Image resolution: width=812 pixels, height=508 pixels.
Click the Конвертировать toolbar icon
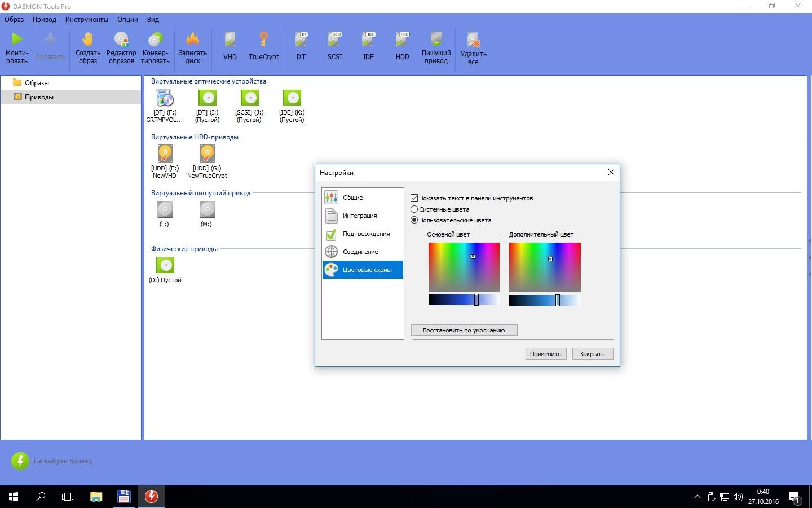pyautogui.click(x=155, y=38)
